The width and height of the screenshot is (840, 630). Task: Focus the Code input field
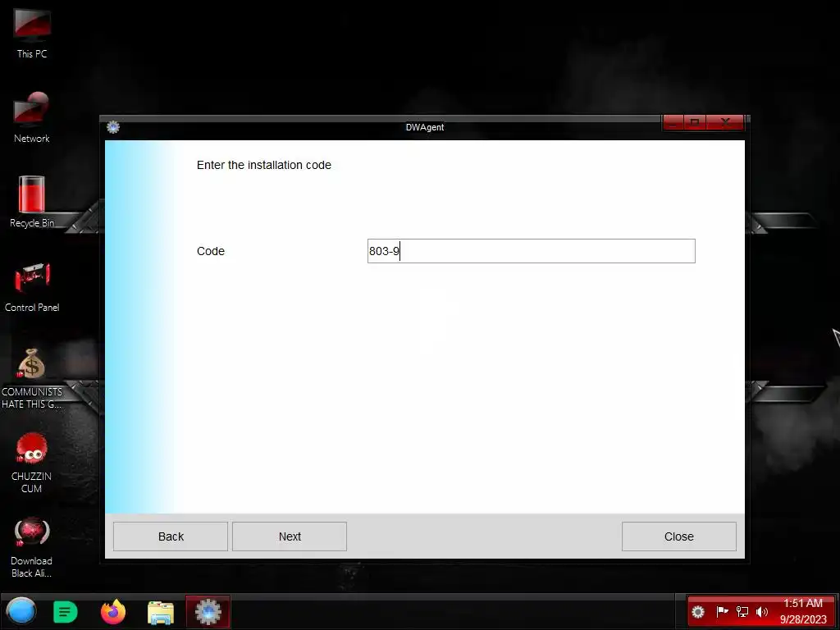(532, 251)
